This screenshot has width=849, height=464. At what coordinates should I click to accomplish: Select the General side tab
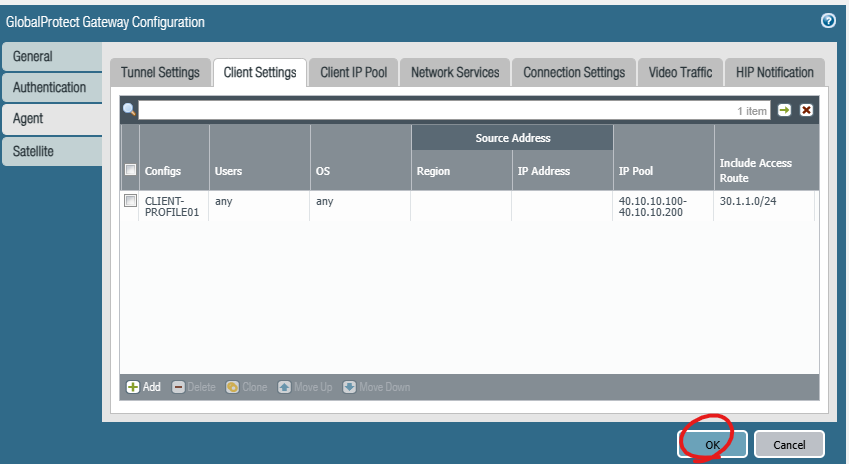52,56
